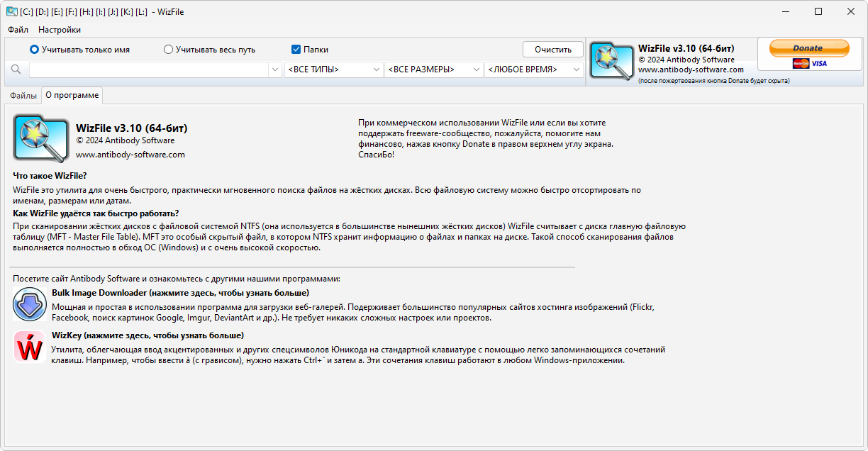The width and height of the screenshot is (868, 451).
Task: Click the WizFile app icon in the title bar
Action: pos(12,11)
